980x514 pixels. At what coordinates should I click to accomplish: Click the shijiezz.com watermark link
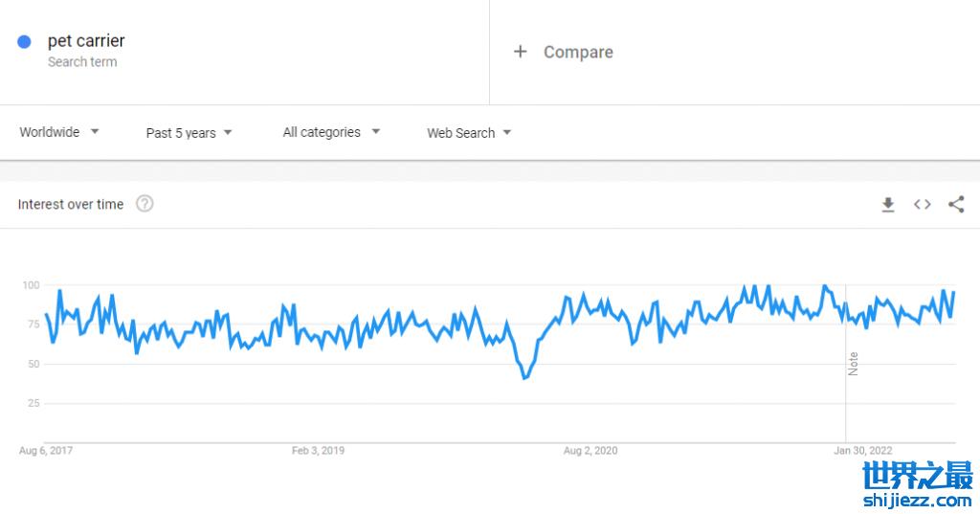(x=916, y=500)
